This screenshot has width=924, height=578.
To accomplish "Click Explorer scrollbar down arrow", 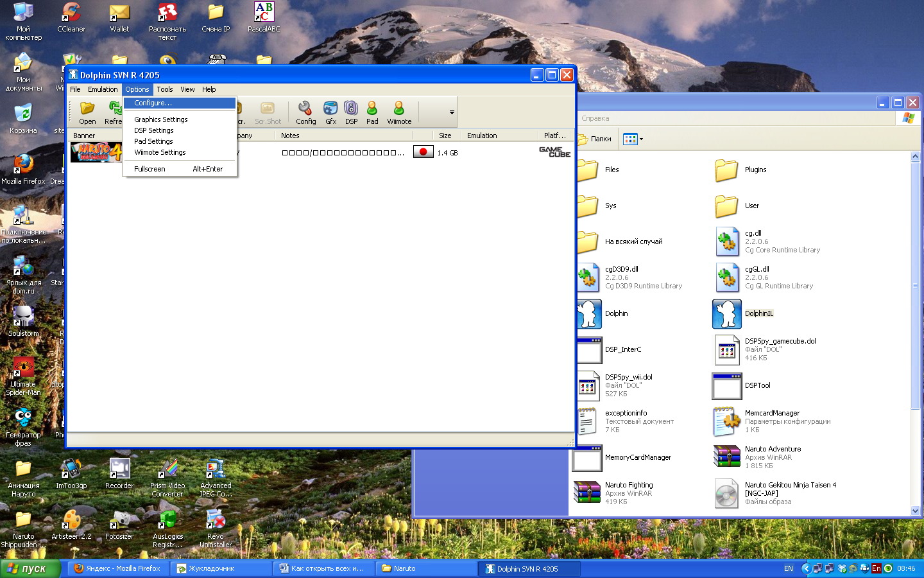I will 915,511.
